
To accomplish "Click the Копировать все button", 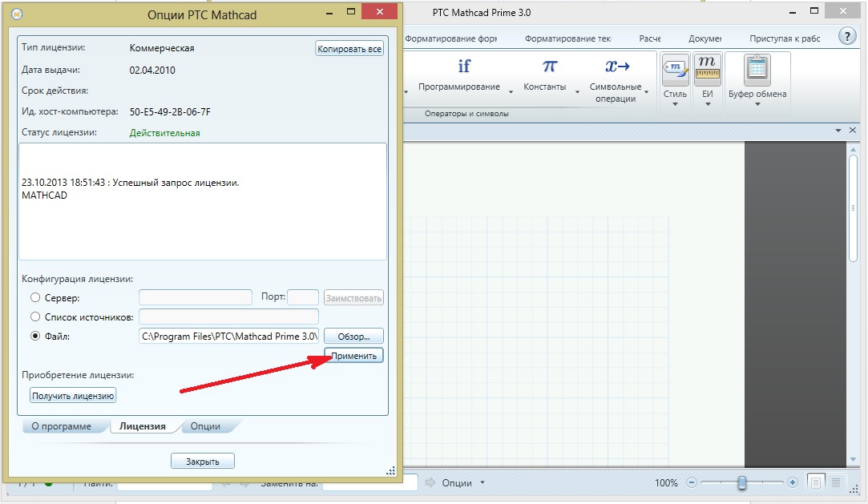I will [x=349, y=49].
